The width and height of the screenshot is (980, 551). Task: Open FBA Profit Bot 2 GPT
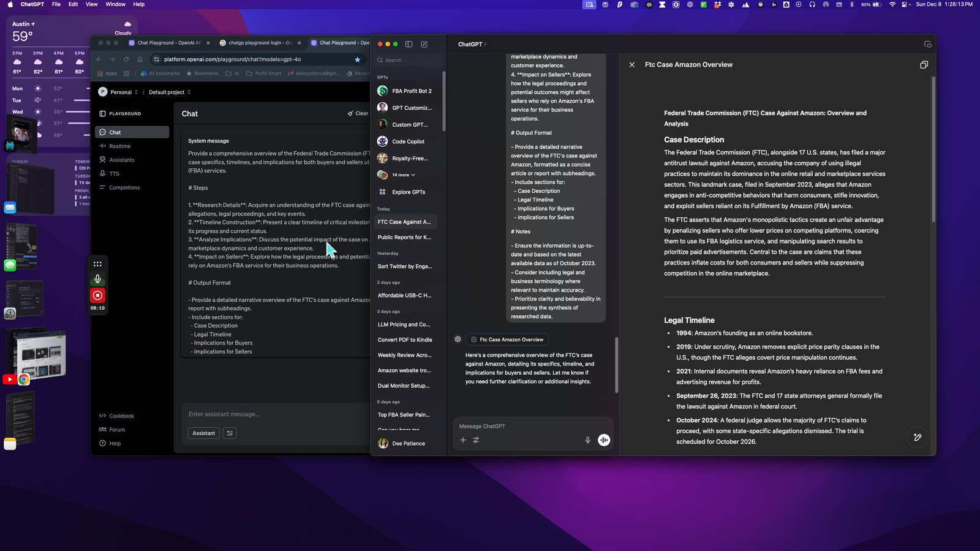pos(407,91)
